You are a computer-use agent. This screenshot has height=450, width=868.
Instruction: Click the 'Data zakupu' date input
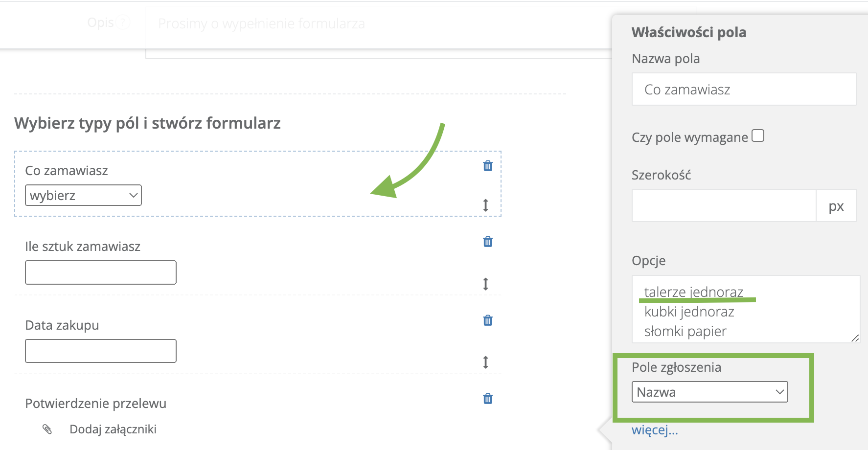(x=101, y=351)
